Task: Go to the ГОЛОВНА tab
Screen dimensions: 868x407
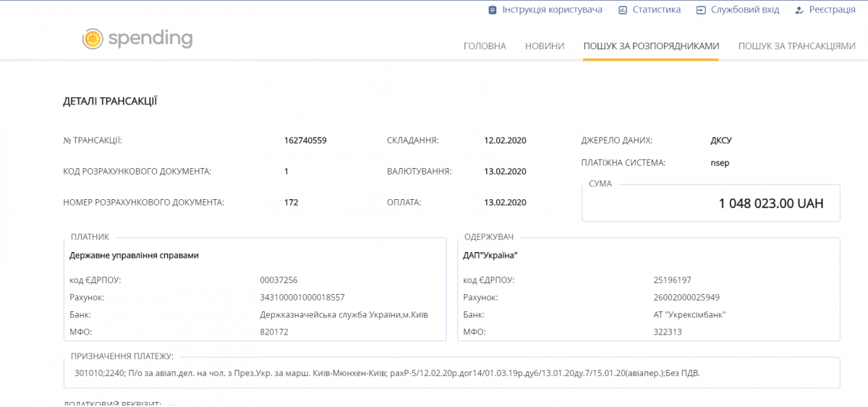Action: click(485, 46)
